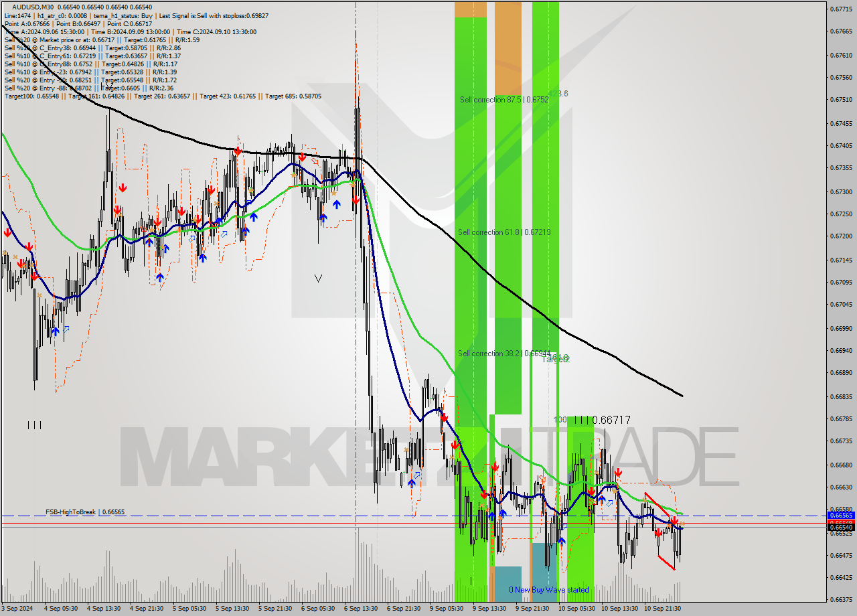Click the 0.66425 price axis label

841,577
